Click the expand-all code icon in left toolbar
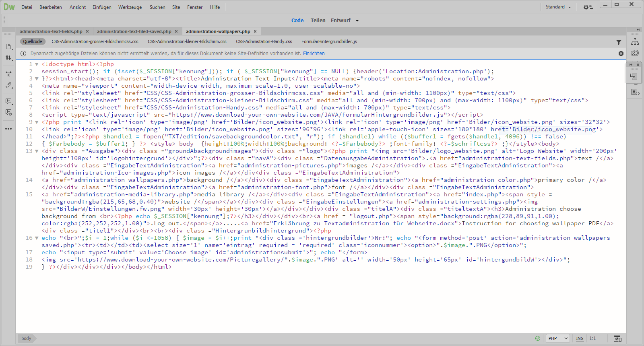 [8, 74]
